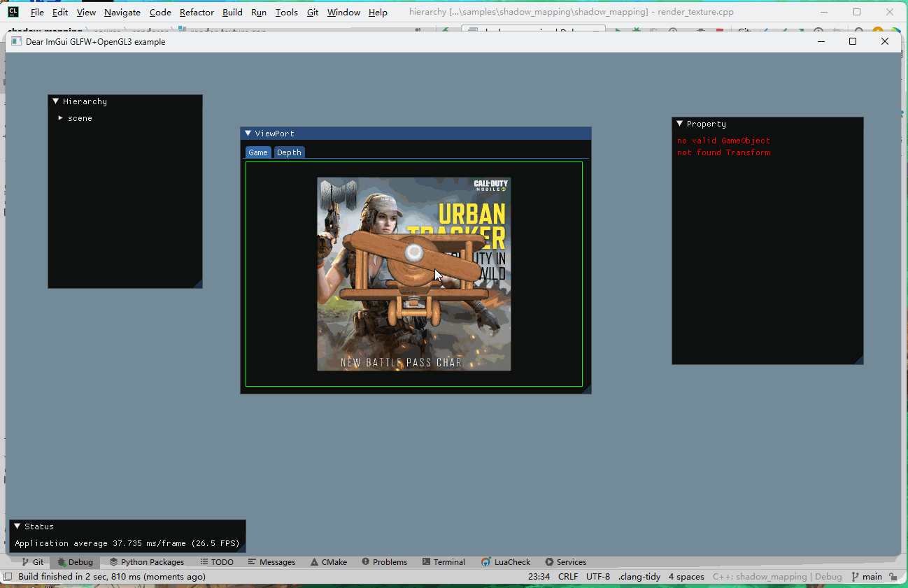908x588 pixels.
Task: Open the main branch widget in status bar
Action: tap(867, 577)
